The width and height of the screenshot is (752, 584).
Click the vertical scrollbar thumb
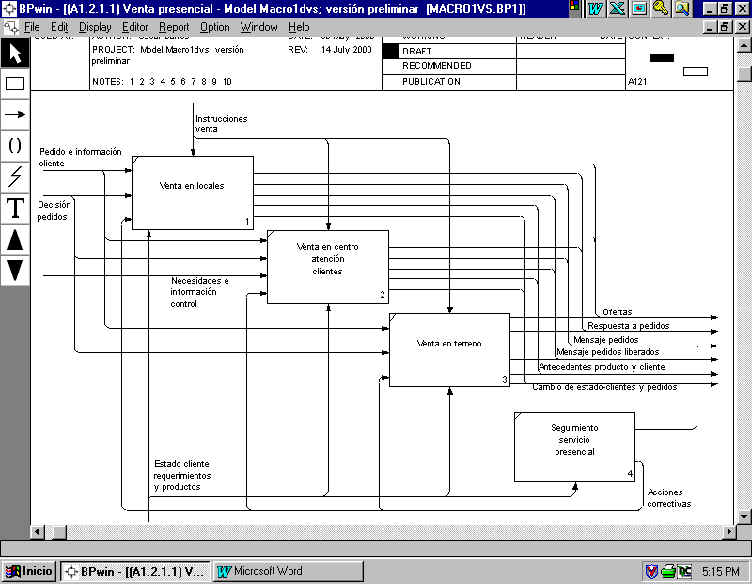tap(743, 74)
